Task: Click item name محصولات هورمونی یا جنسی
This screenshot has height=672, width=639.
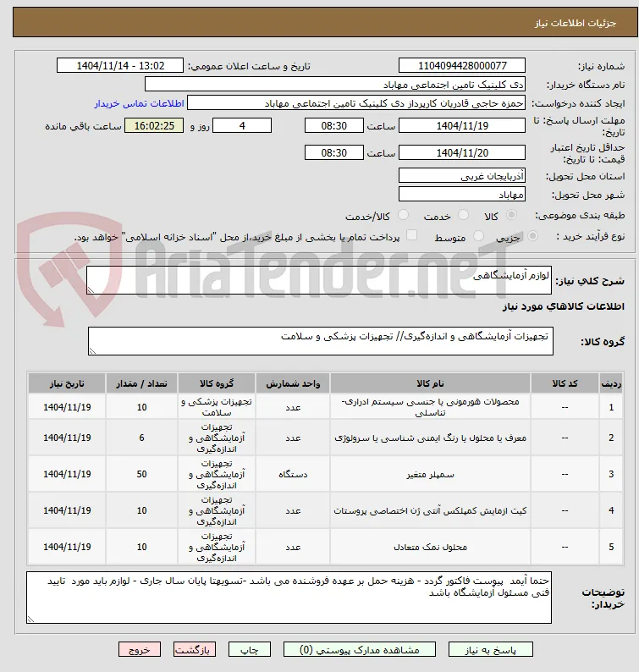Action: pos(430,407)
